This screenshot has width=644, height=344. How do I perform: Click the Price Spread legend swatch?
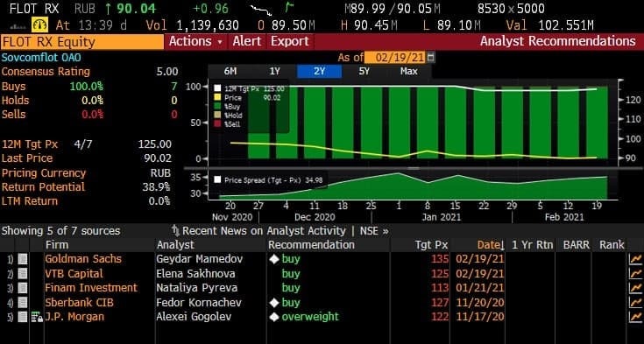point(217,179)
